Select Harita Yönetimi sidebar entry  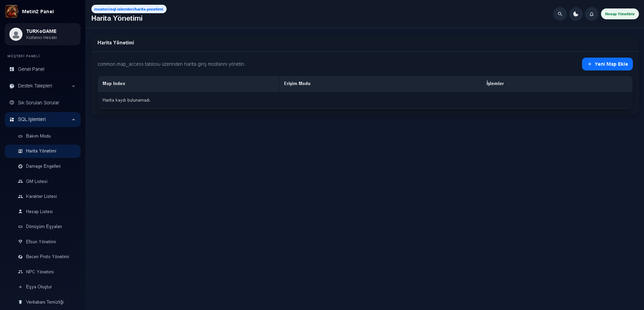(43, 151)
